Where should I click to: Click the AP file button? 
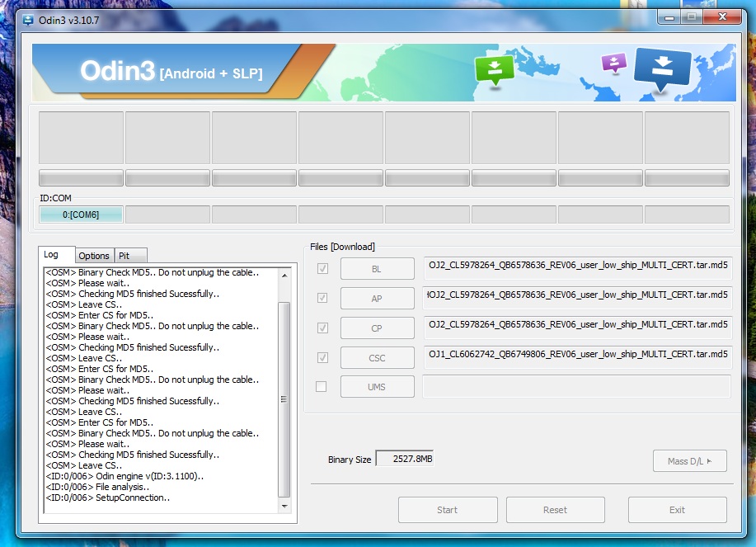click(x=377, y=299)
